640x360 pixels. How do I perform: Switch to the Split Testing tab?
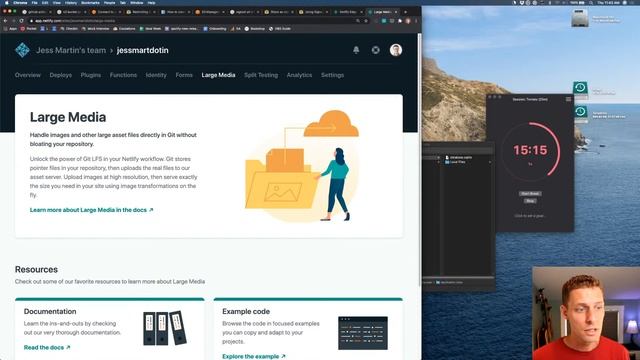[261, 75]
